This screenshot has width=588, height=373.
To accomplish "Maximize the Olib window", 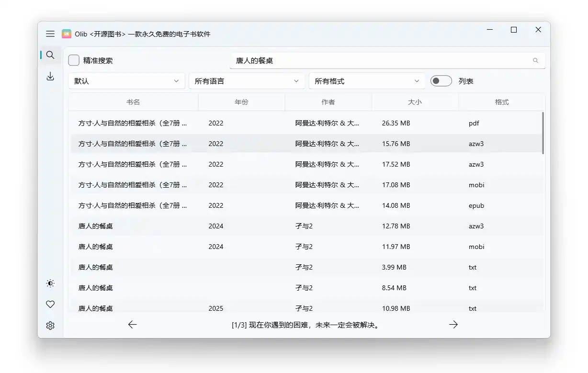I will (514, 30).
